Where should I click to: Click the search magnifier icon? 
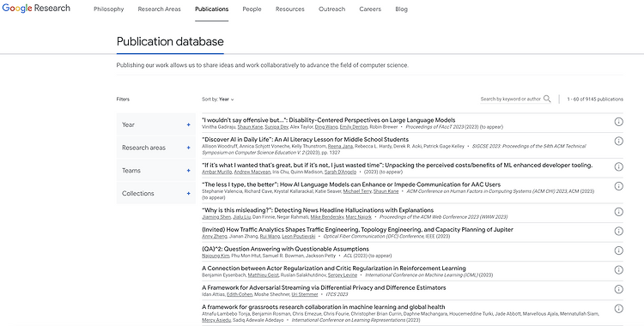547,99
